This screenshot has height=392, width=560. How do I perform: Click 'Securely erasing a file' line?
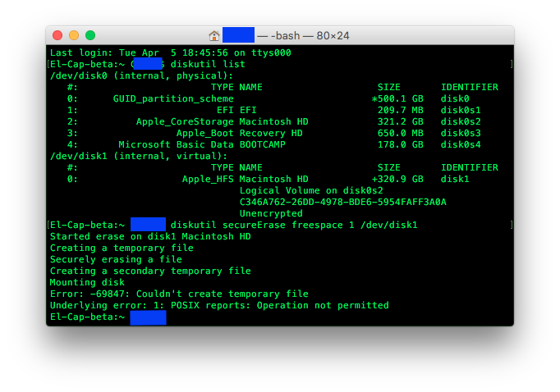tap(116, 259)
